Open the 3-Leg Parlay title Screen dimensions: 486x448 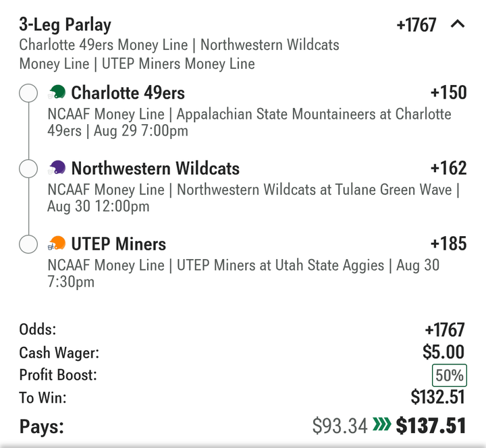pos(65,25)
